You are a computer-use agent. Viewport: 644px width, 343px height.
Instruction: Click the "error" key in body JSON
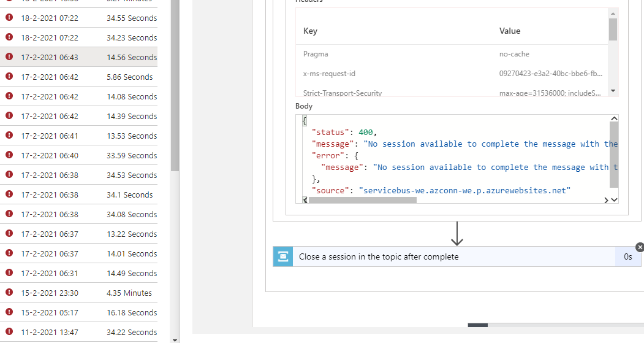328,155
